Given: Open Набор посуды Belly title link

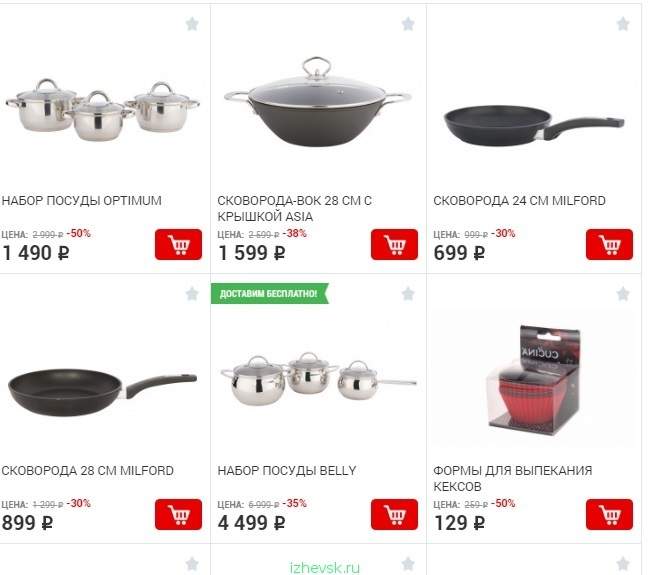Looking at the screenshot, I should click(286, 471).
